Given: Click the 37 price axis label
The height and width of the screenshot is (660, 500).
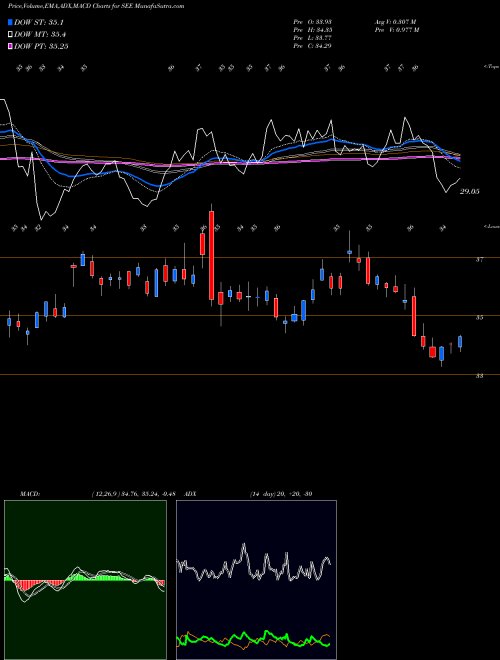Looking at the screenshot, I should tap(479, 260).
